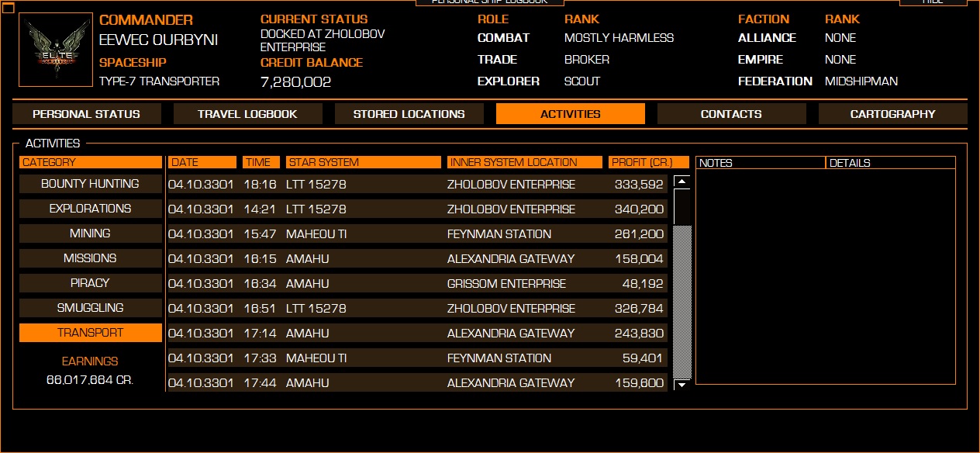Select the Missions category
The height and width of the screenshot is (453, 980).
[x=91, y=258]
